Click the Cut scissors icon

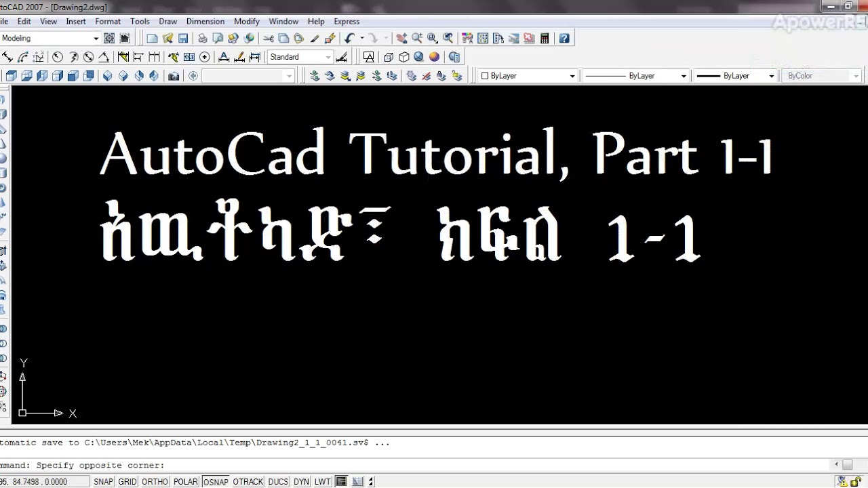coord(269,38)
